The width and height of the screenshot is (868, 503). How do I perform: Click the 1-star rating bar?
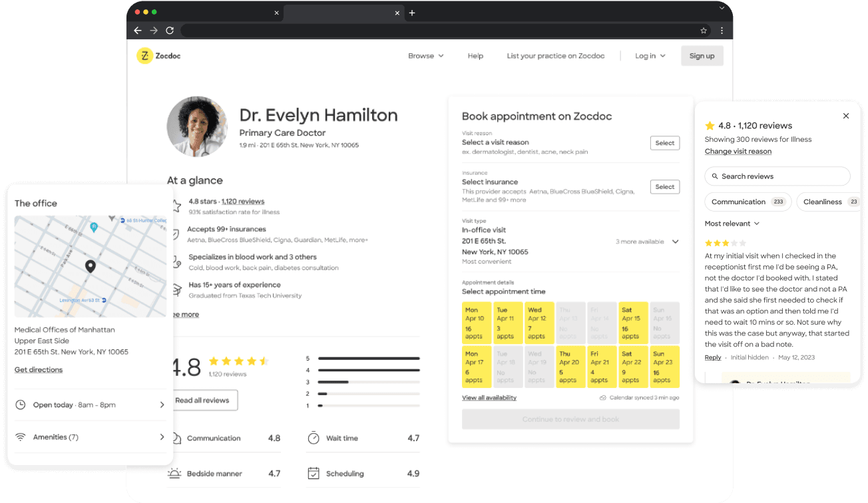(369, 405)
